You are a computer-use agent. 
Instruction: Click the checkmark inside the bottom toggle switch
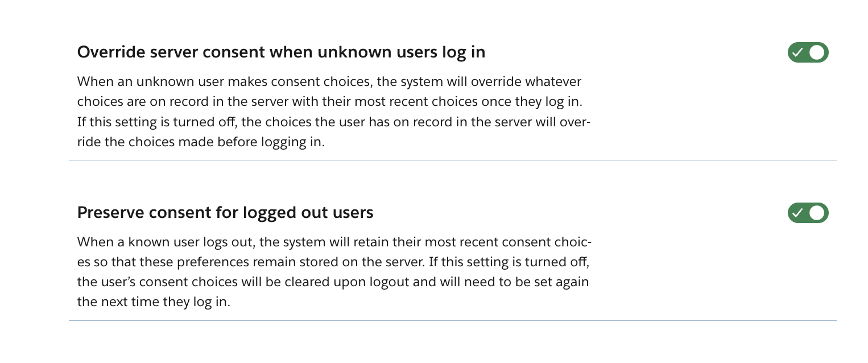pos(799,213)
